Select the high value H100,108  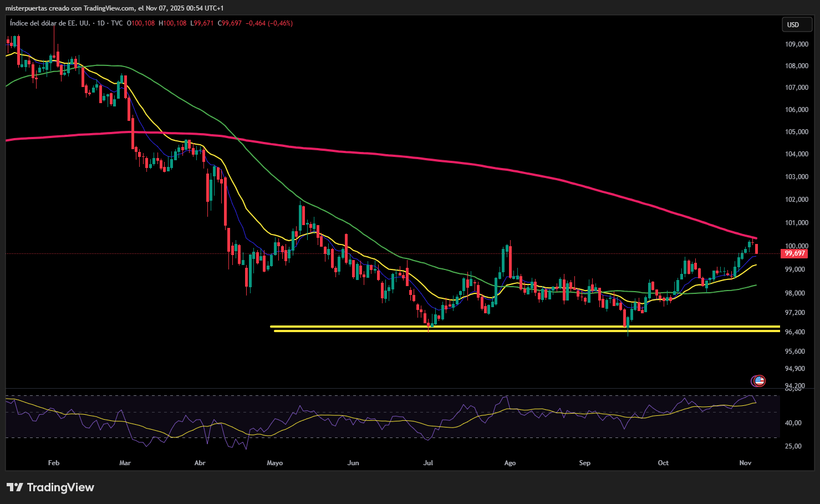click(172, 23)
